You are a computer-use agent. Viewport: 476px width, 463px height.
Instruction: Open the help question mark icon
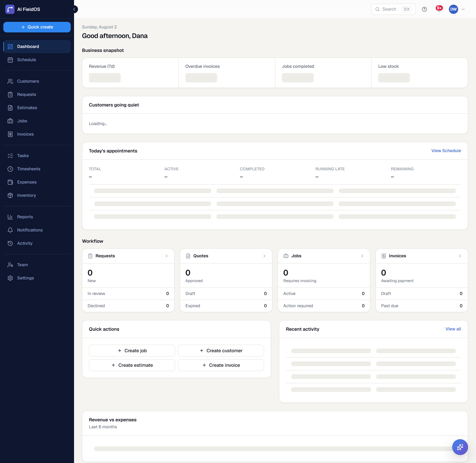pyautogui.click(x=424, y=9)
